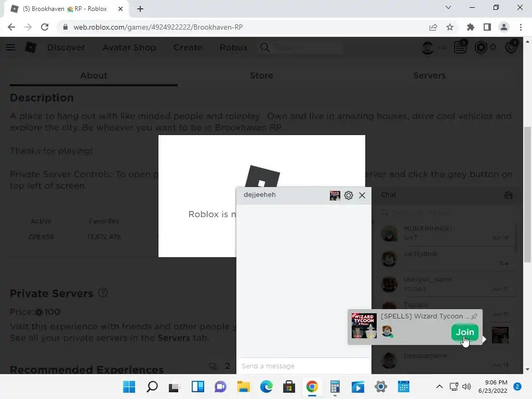532x399 pixels.
Task: Click the address bar URL
Action: point(158,27)
